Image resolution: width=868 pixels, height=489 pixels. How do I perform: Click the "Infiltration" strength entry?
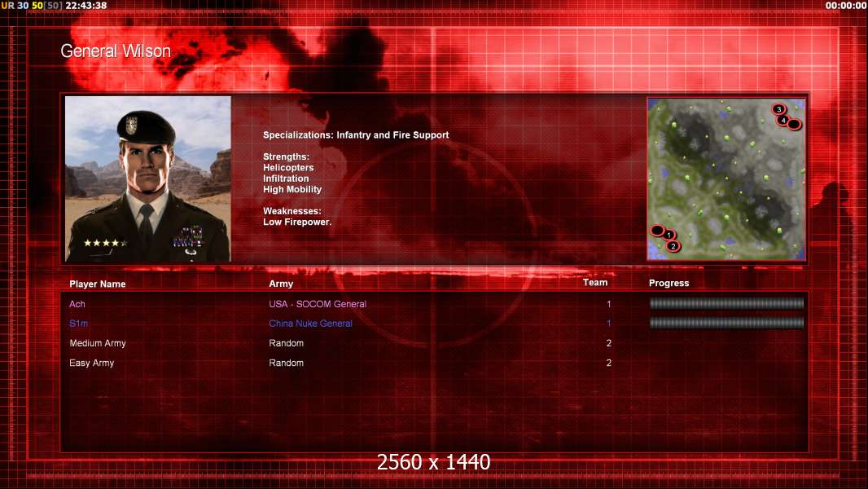click(x=286, y=178)
